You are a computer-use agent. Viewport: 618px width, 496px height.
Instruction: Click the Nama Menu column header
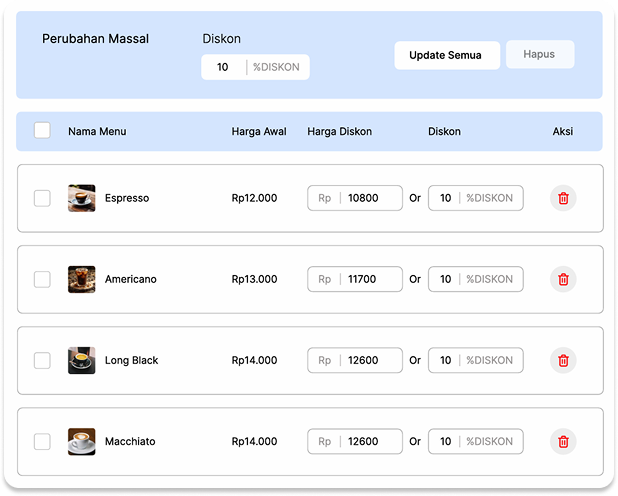[97, 131]
